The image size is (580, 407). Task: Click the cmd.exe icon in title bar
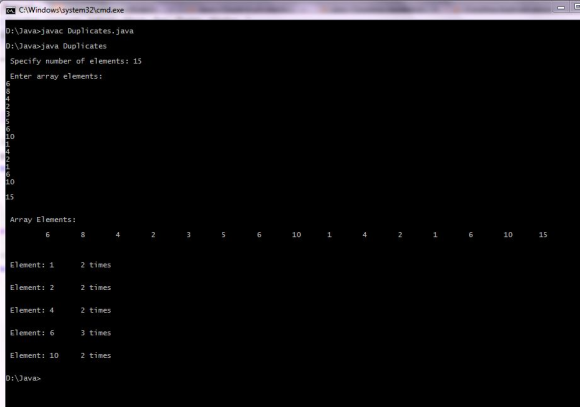(x=11, y=10)
